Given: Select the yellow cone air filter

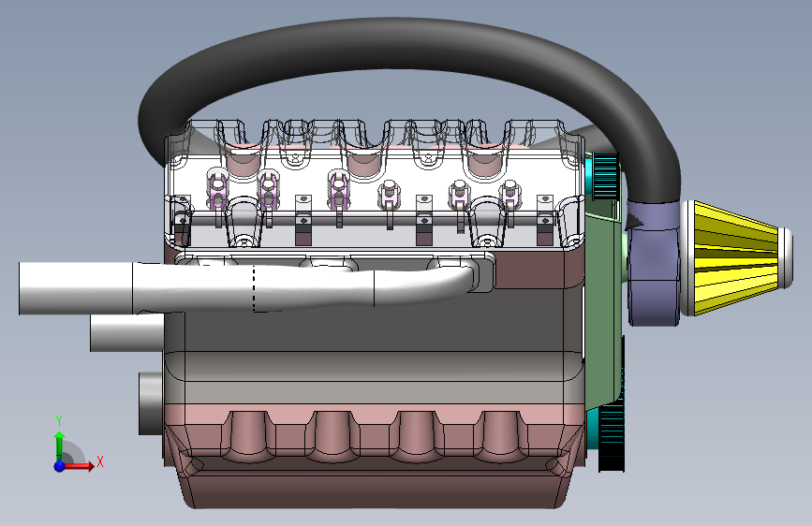Looking at the screenshot, I should pyautogui.click(x=736, y=258).
